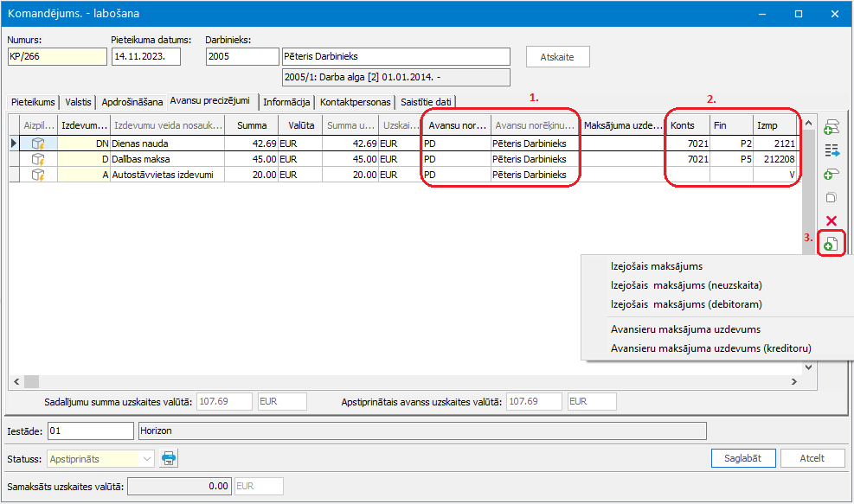The width and height of the screenshot is (854, 504).
Task: Click the Pēteris Darbinieks employee name field
Action: click(396, 56)
